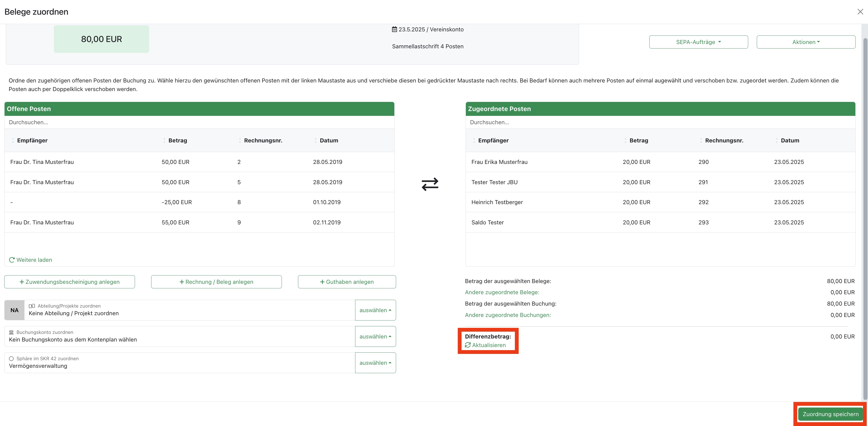
Task: Click the Weitere laden reload icon
Action: click(12, 260)
